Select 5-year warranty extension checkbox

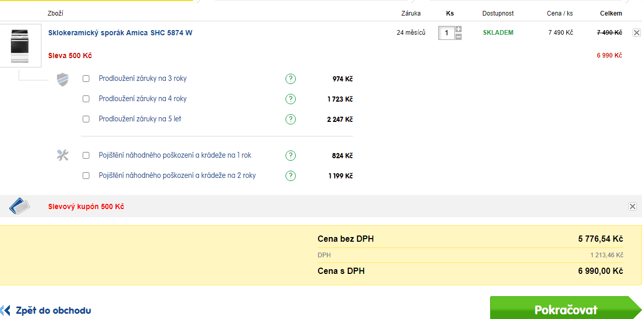coord(86,119)
